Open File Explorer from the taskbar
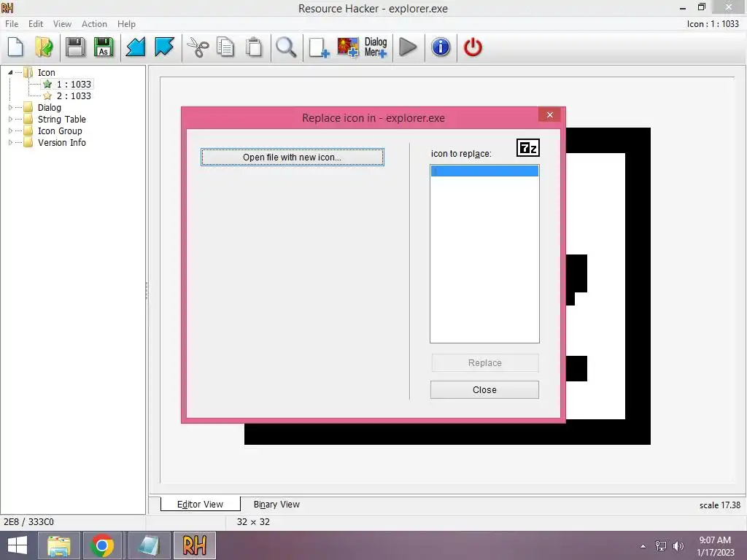 [x=58, y=545]
